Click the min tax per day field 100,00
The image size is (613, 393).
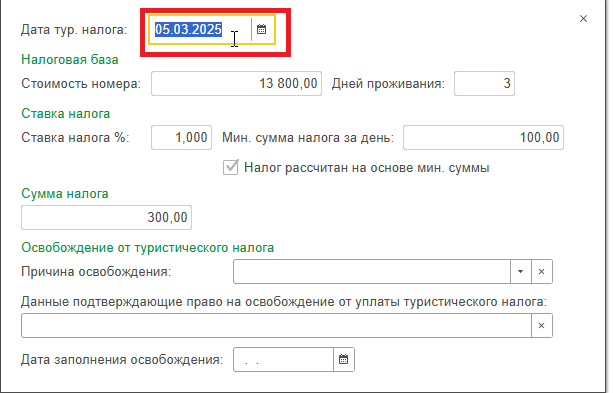[484, 137]
